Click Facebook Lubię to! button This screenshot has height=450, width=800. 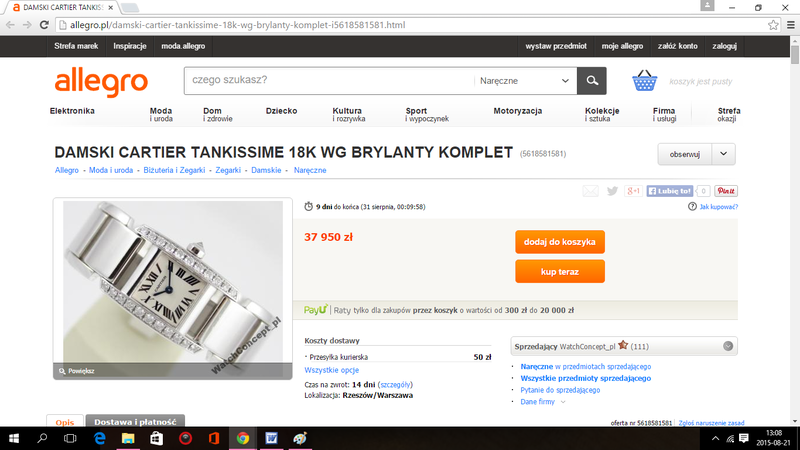pyautogui.click(x=670, y=191)
